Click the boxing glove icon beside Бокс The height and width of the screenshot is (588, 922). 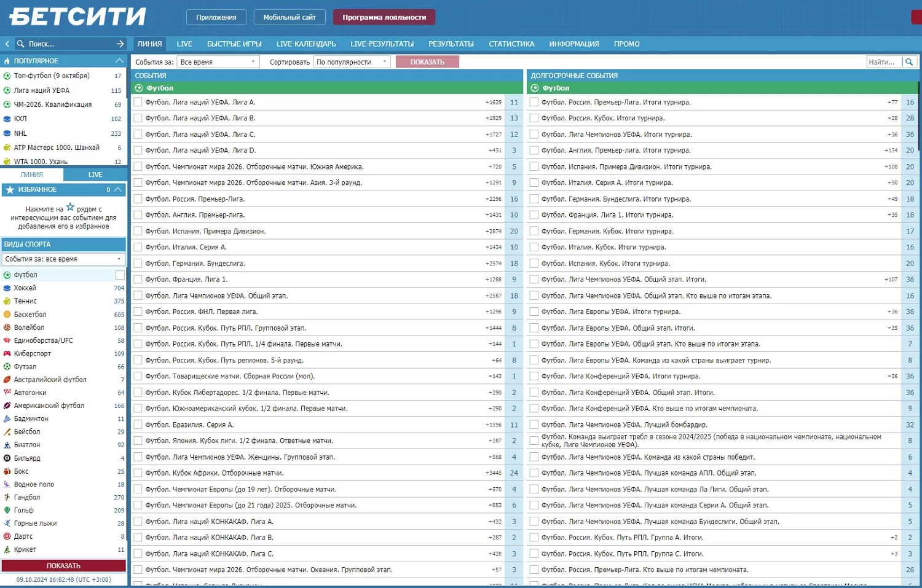coord(7,471)
